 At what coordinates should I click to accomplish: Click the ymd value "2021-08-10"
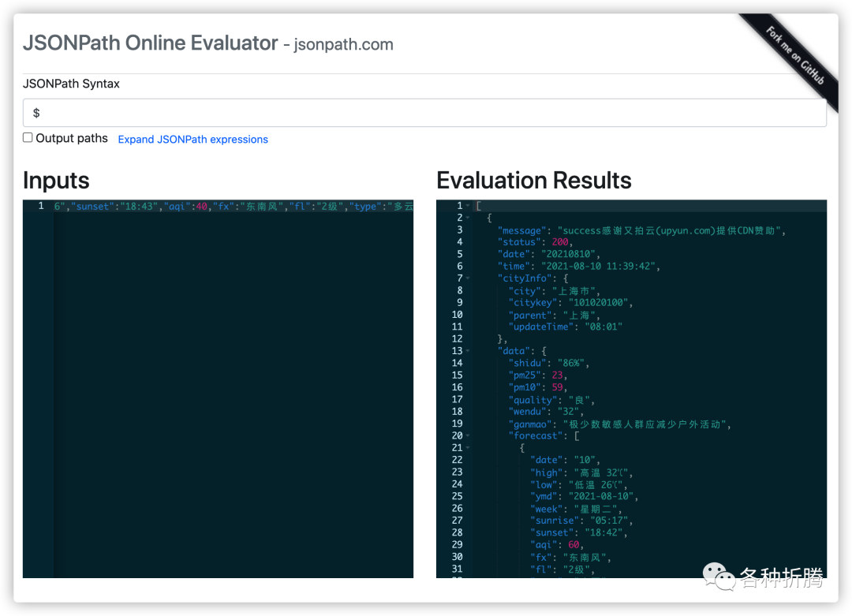tap(600, 496)
